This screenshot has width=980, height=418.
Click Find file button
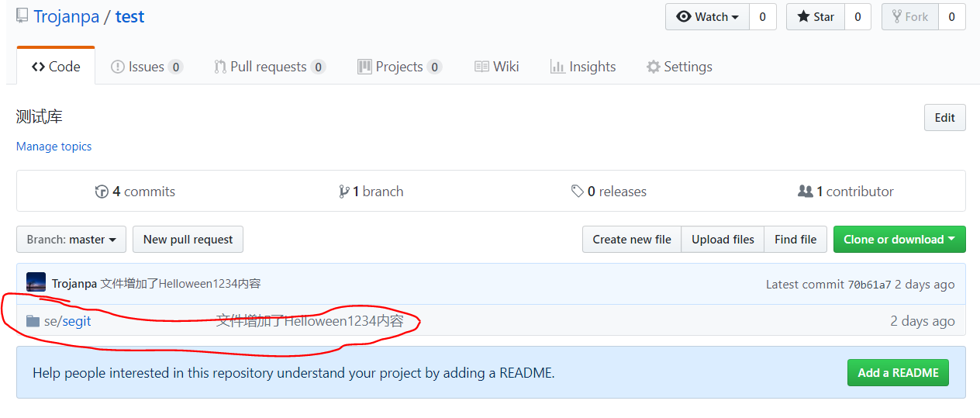click(x=795, y=240)
